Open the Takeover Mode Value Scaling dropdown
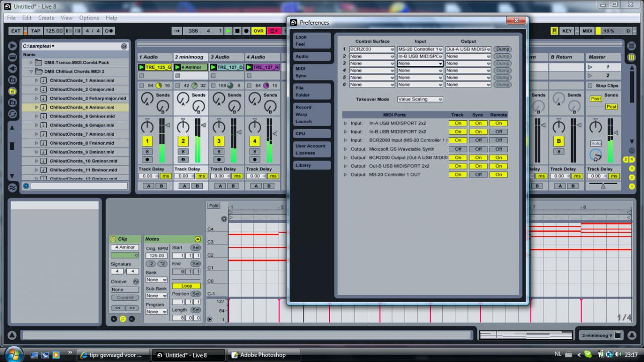 [x=420, y=100]
